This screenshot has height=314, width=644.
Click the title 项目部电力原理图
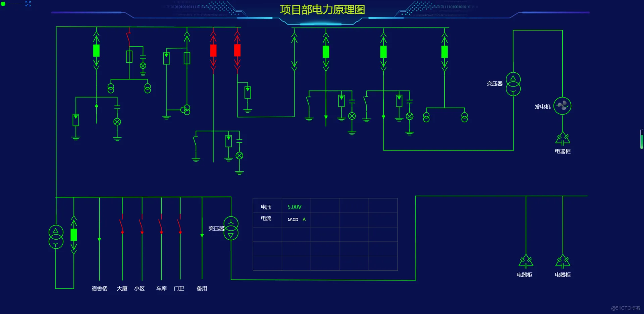coord(322,10)
